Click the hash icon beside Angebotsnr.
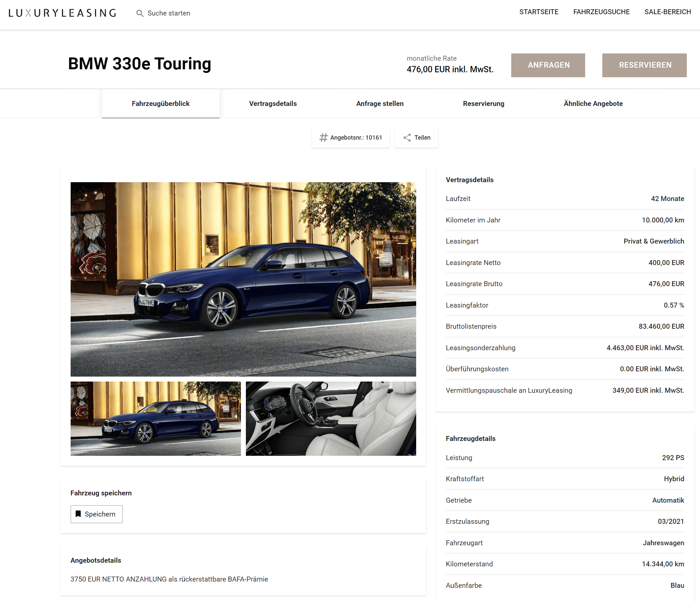The height and width of the screenshot is (602, 700). [x=323, y=138]
